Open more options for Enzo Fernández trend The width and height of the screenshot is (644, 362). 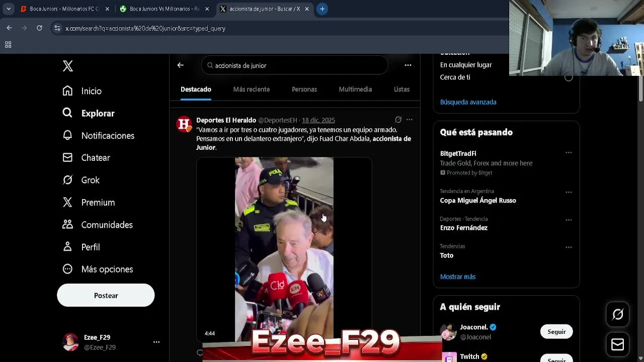(x=569, y=220)
